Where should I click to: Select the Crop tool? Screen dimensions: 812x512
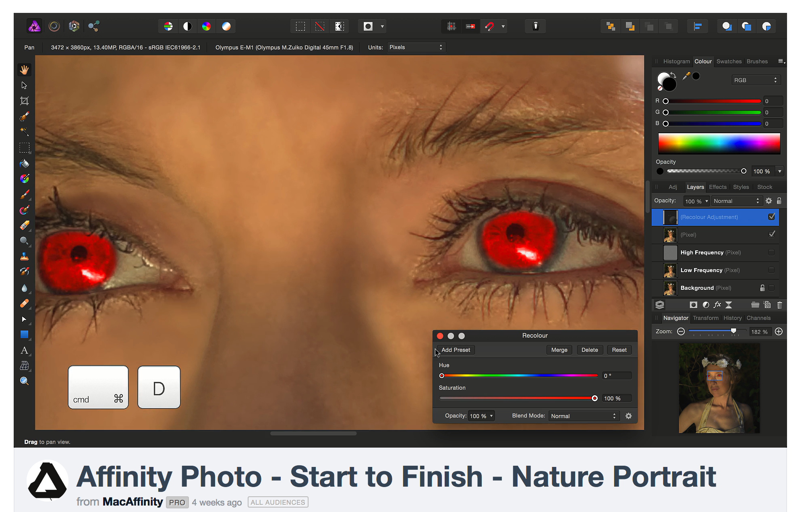click(x=24, y=101)
